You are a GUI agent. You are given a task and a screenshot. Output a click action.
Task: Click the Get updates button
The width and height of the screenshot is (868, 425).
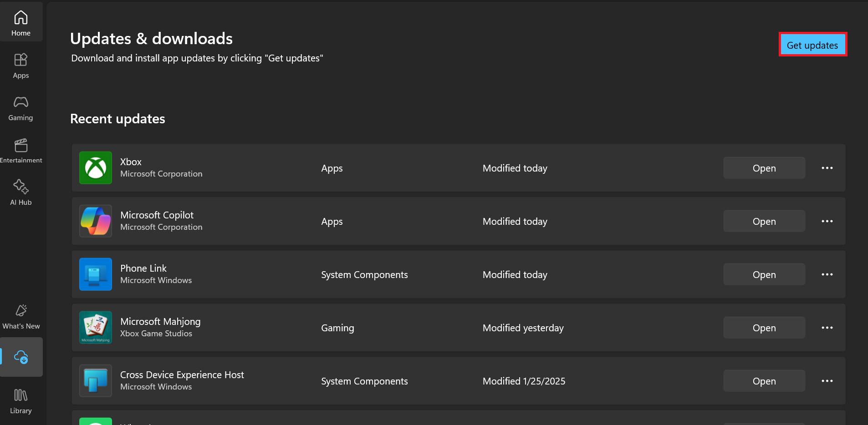[812, 45]
